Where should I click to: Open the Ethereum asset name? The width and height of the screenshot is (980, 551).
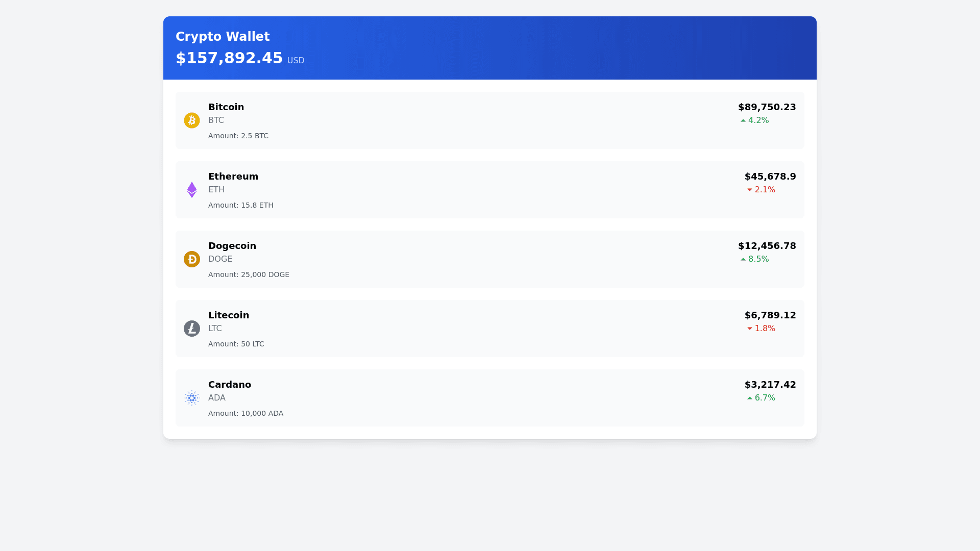233,177
